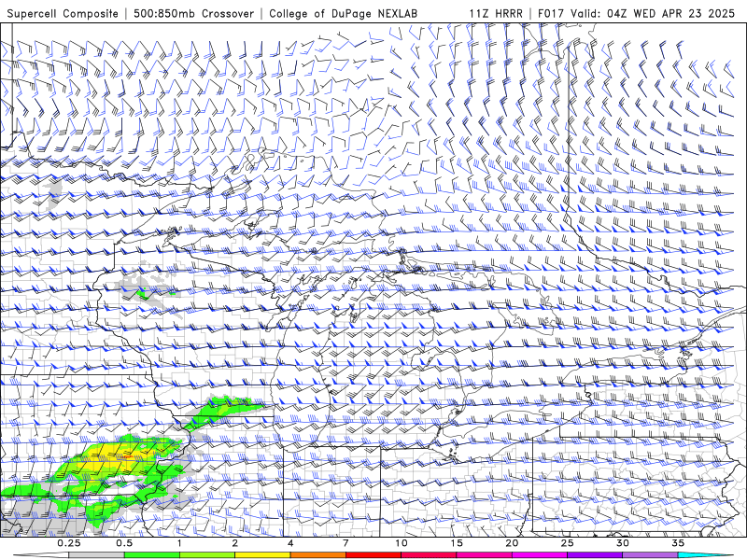Click the orange color bar segment (4–7)
The image size is (747, 560).
coord(317,555)
